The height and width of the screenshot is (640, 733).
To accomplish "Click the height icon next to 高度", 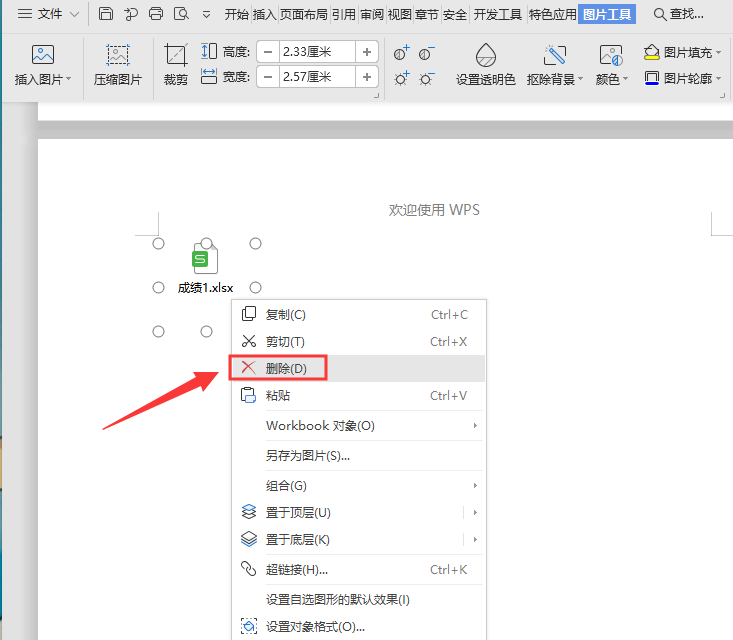I will pyautogui.click(x=208, y=51).
